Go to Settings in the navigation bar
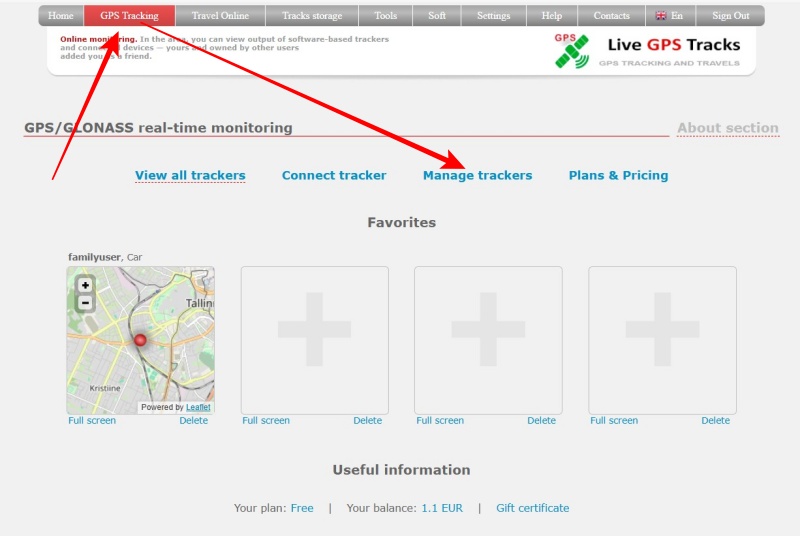Image resolution: width=800 pixels, height=536 pixels. click(493, 16)
